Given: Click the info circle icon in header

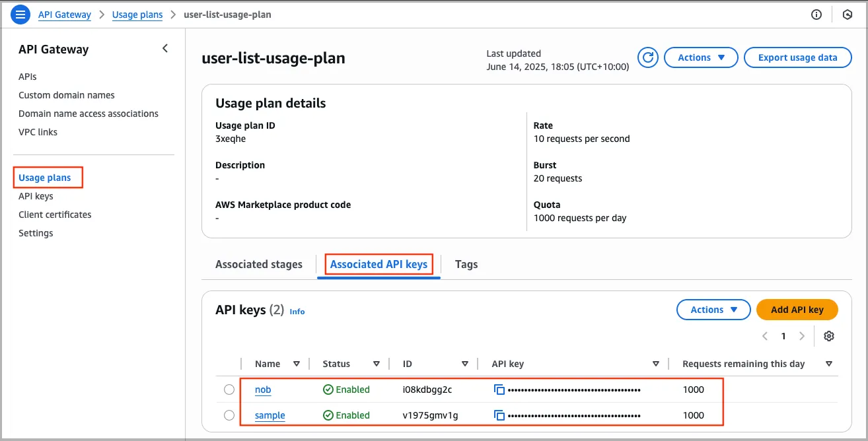Looking at the screenshot, I should pyautogui.click(x=816, y=15).
